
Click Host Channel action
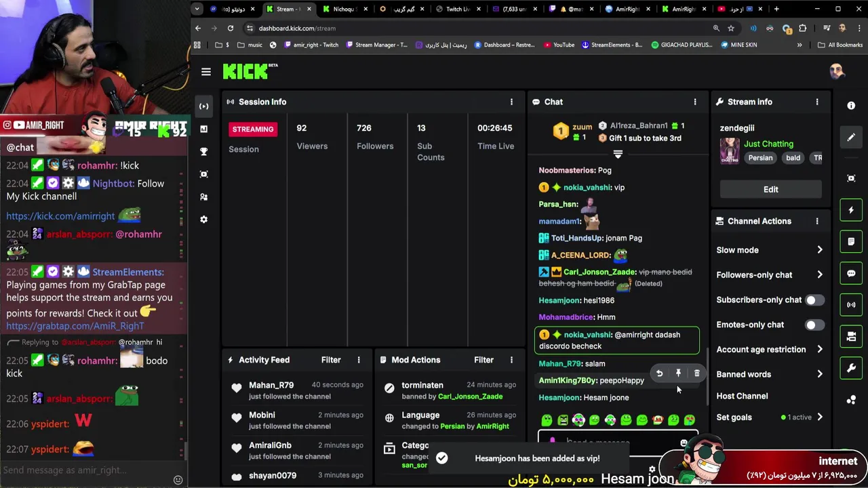[742, 396]
